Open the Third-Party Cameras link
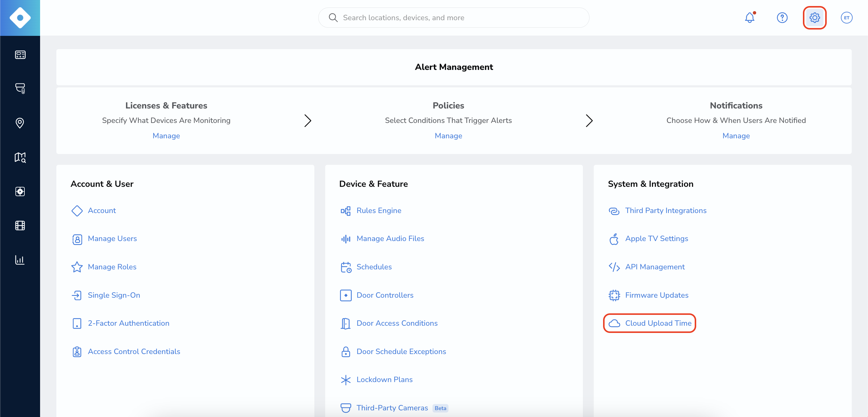The image size is (868, 417). (392, 408)
